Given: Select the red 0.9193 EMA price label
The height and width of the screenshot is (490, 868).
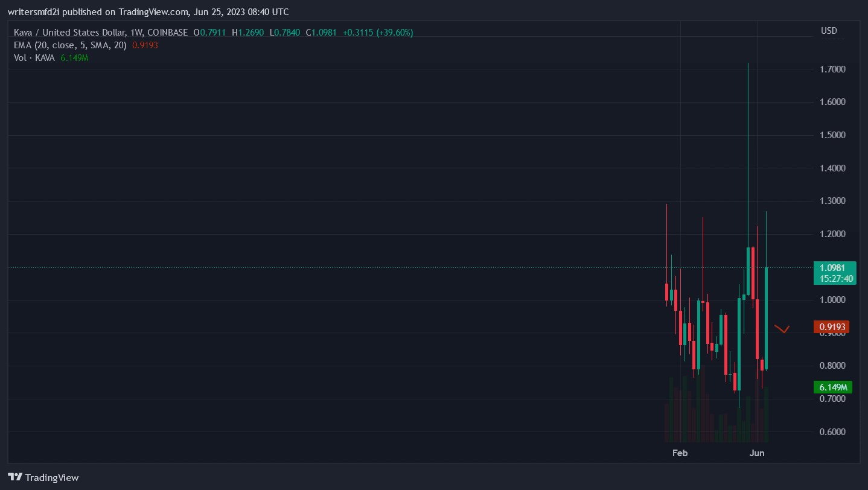Looking at the screenshot, I should (834, 327).
